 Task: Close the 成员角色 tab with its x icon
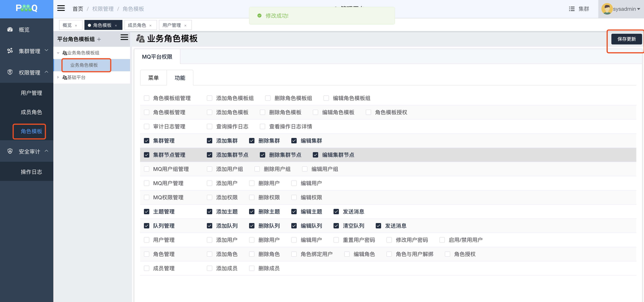[150, 25]
